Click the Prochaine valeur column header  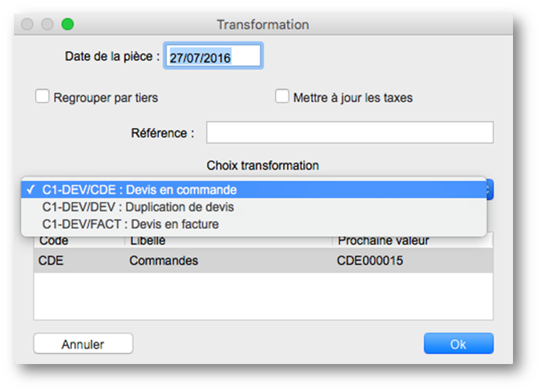pyautogui.click(x=383, y=241)
